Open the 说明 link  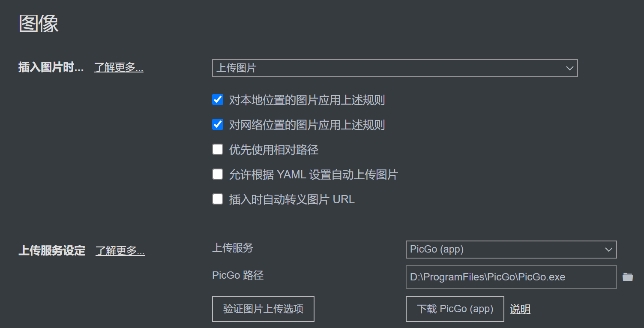[x=520, y=309]
